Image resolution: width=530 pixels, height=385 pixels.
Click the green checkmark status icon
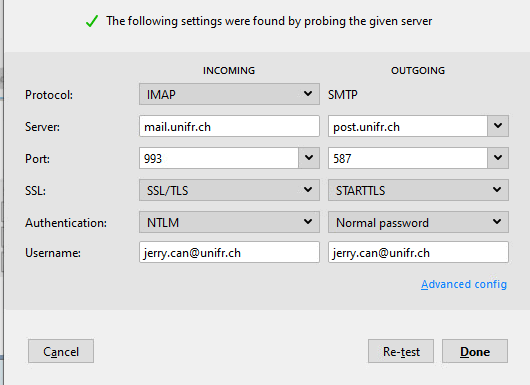pyautogui.click(x=92, y=21)
